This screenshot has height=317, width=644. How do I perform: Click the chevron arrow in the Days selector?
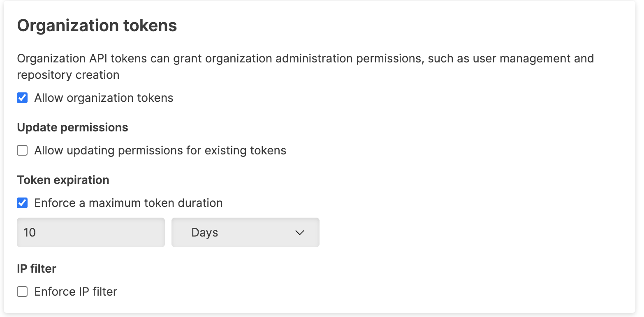(x=300, y=233)
